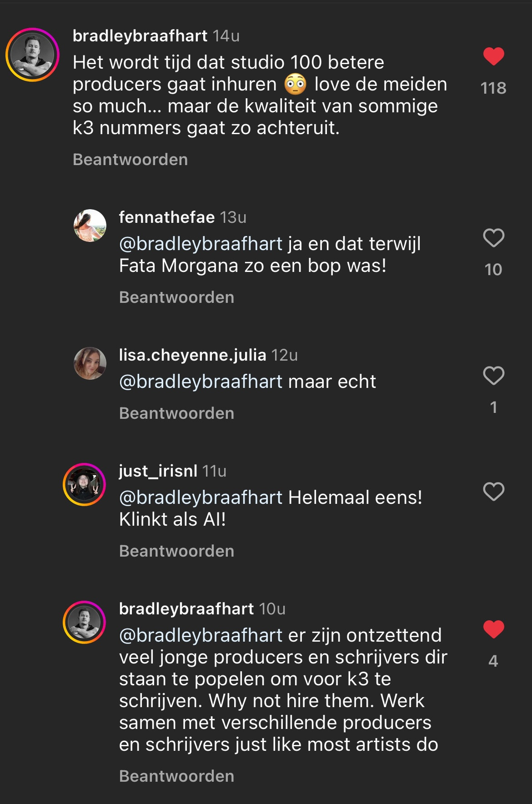Tap Beantwoorden under lisa.cheyenne.julia's comment
The width and height of the screenshot is (532, 804).
[176, 413]
